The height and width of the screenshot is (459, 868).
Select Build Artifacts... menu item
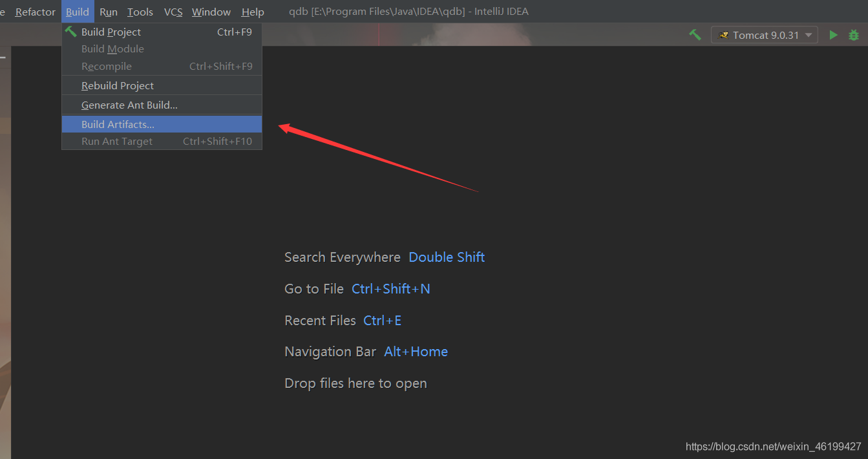click(x=162, y=124)
